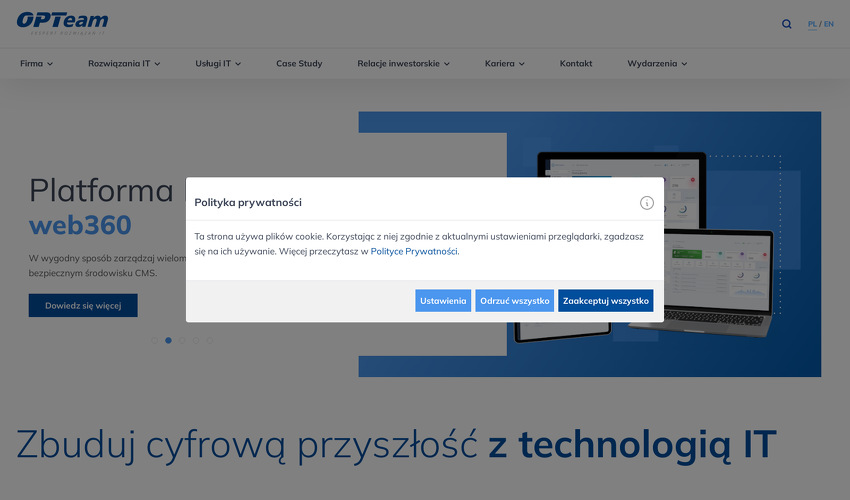The image size is (850, 500).
Task: Open the Kontakt page
Action: pos(576,63)
